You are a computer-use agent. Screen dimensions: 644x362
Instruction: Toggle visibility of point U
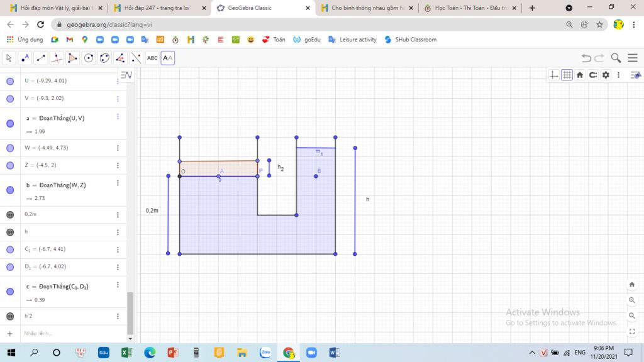point(10,81)
